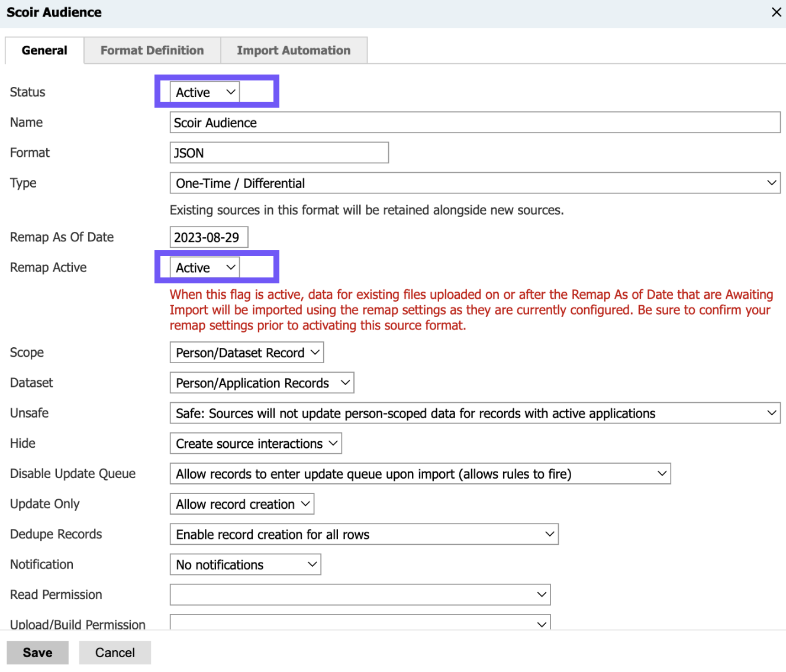
Task: Expand the Dedupe Records dropdown
Action: pyautogui.click(x=364, y=534)
